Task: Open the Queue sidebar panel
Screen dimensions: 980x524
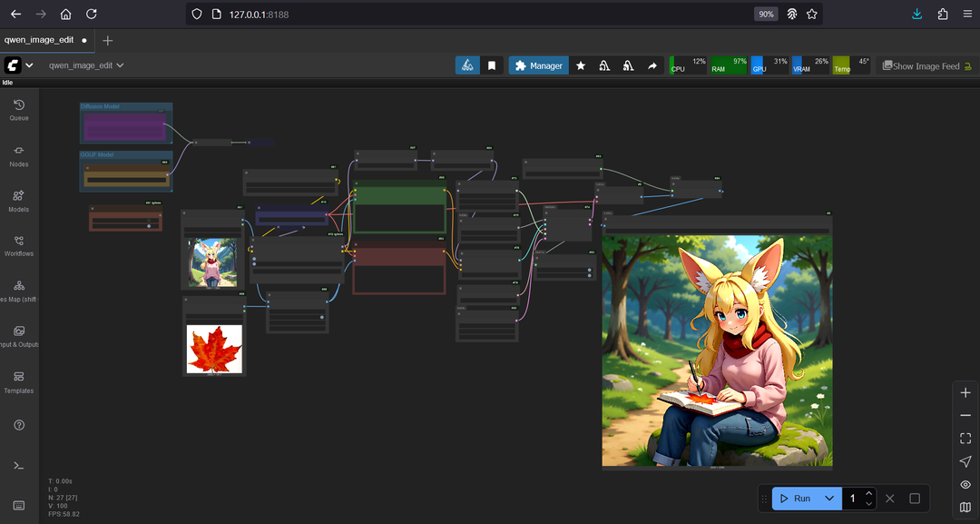Action: [19, 110]
